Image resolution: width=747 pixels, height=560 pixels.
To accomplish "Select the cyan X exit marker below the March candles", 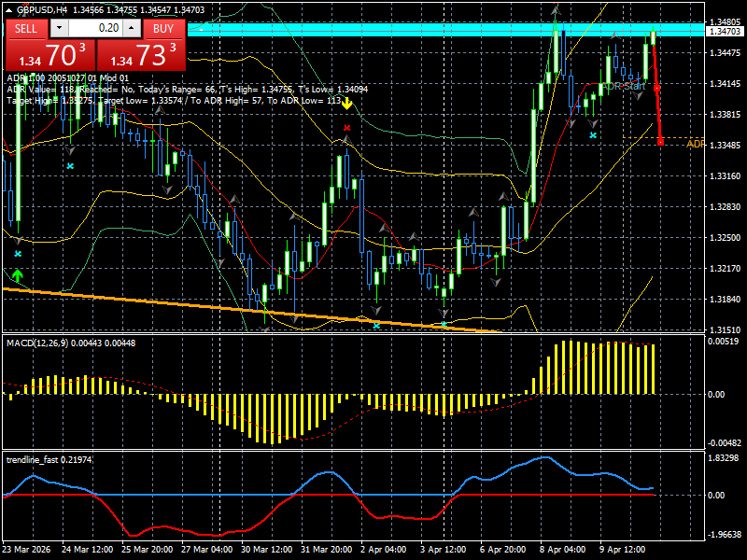I will click(70, 166).
